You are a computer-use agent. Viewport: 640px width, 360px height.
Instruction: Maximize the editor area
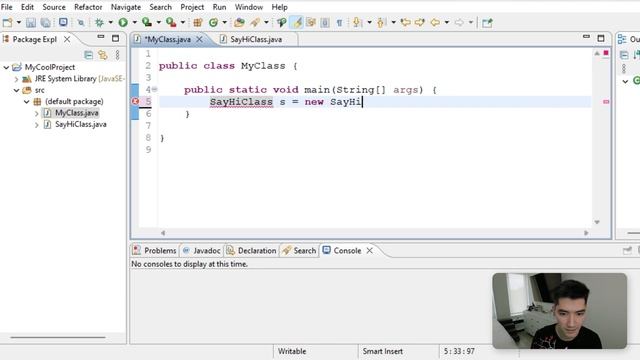click(x=601, y=38)
